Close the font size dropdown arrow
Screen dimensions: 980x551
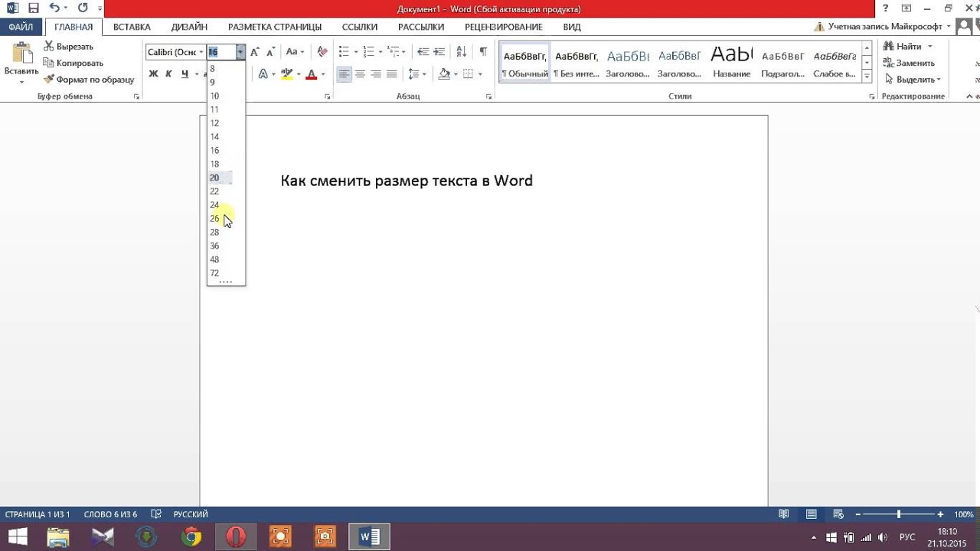(240, 52)
